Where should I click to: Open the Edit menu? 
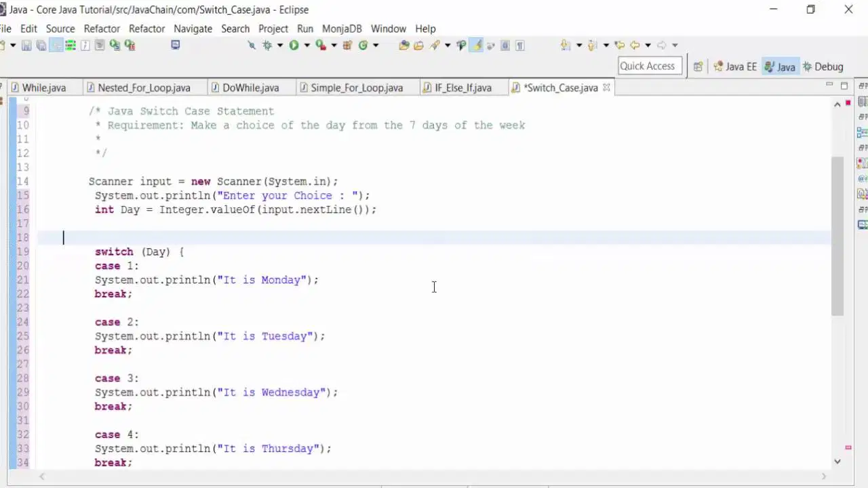pos(28,28)
